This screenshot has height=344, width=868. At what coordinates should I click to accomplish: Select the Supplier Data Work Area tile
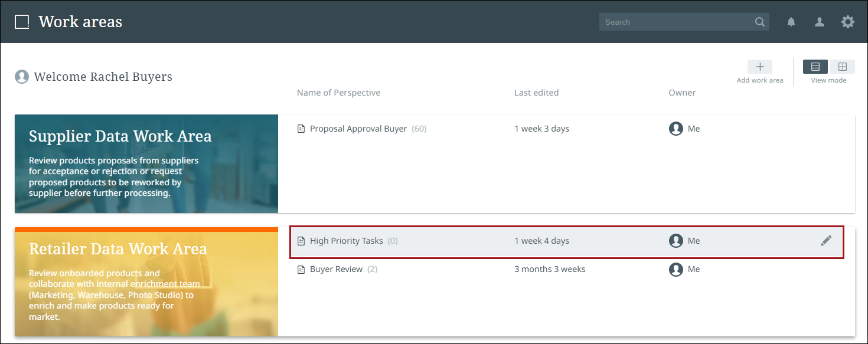pos(146,163)
